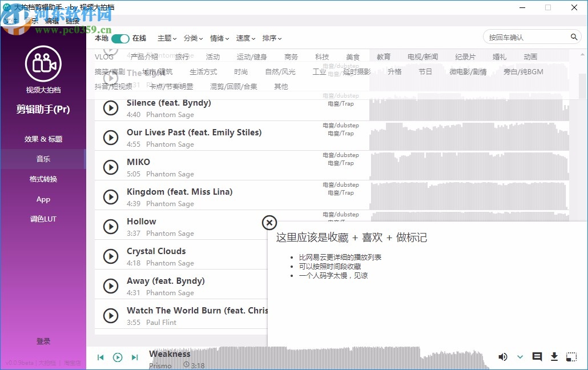Filter by 电视/新闻 category

pyautogui.click(x=422, y=57)
